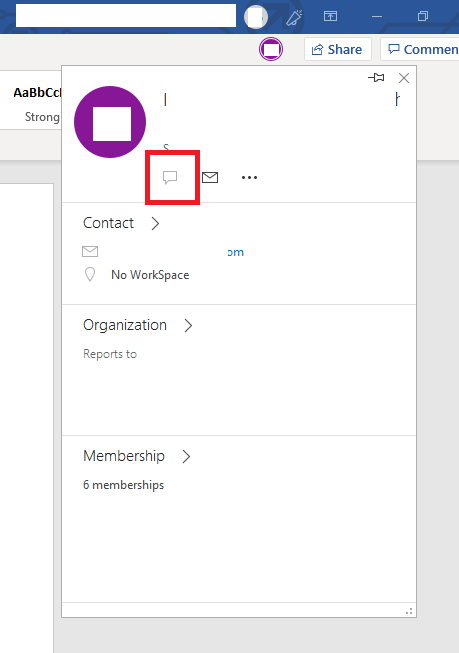Pin the contact card
Viewport: 459px width, 653px height.
click(376, 77)
